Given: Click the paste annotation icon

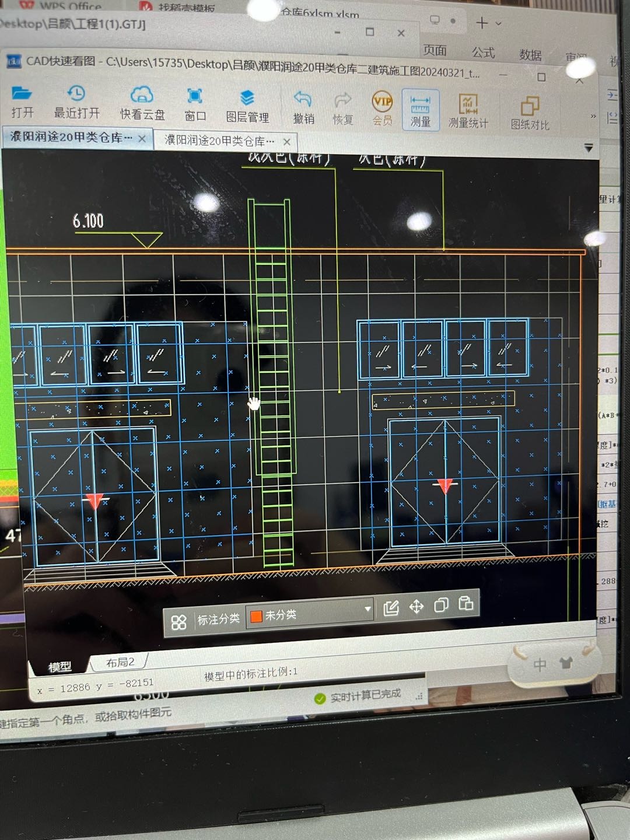Looking at the screenshot, I should [x=466, y=603].
